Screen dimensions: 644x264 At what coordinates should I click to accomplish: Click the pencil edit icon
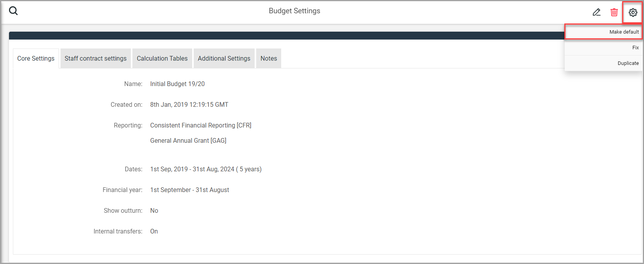click(x=596, y=13)
